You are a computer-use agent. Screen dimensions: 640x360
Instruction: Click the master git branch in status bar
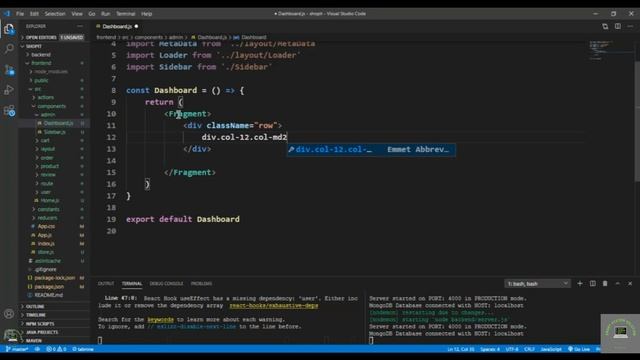[x=17, y=349]
